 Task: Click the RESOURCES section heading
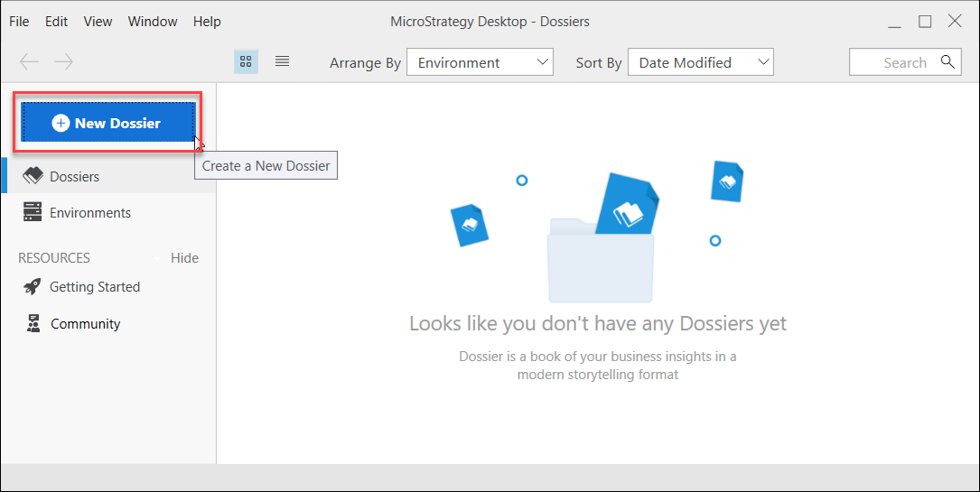click(54, 258)
